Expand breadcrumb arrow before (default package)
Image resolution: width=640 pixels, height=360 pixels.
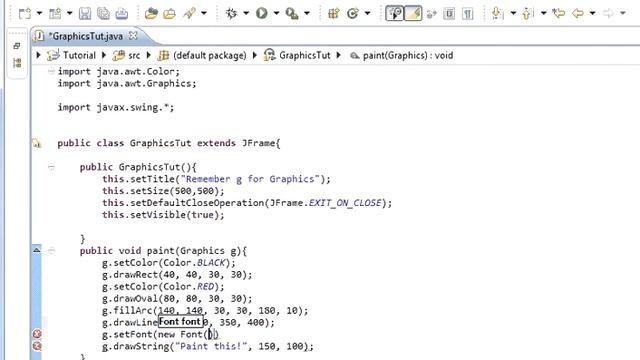149,55
